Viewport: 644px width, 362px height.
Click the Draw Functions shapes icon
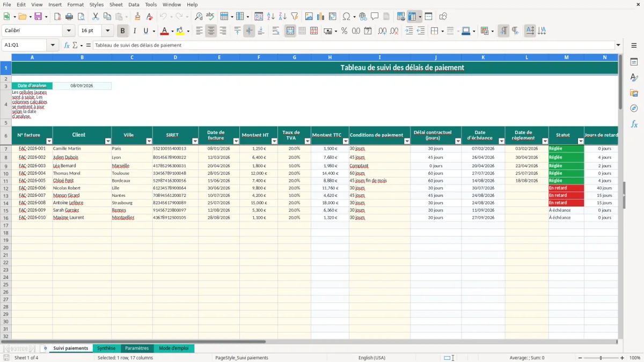(443, 17)
